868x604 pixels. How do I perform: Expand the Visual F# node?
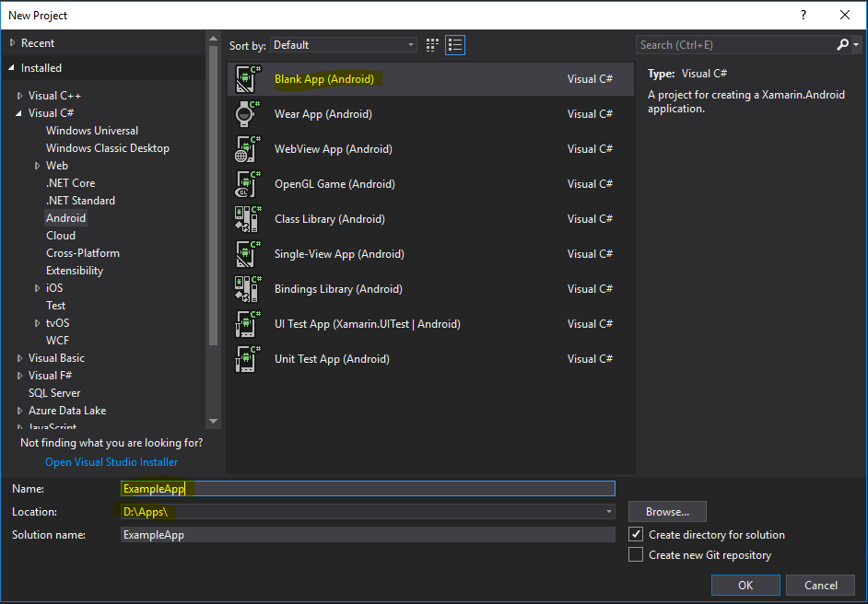coord(20,376)
